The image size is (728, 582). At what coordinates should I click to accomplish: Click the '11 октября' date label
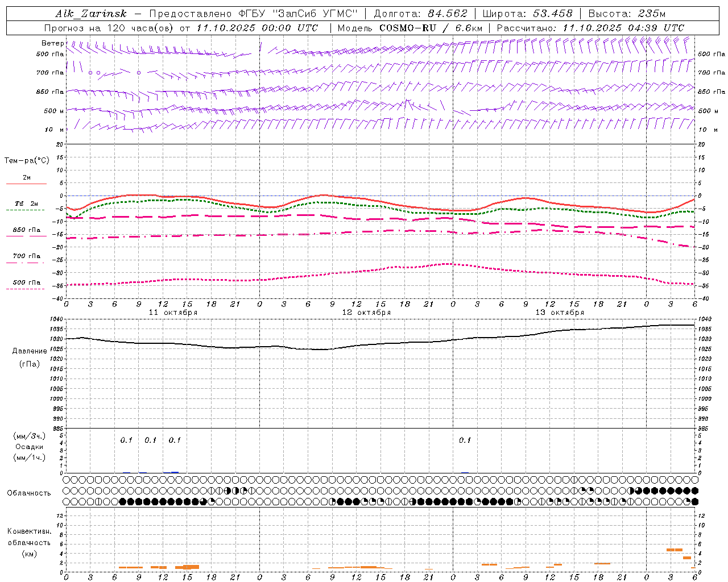(173, 313)
